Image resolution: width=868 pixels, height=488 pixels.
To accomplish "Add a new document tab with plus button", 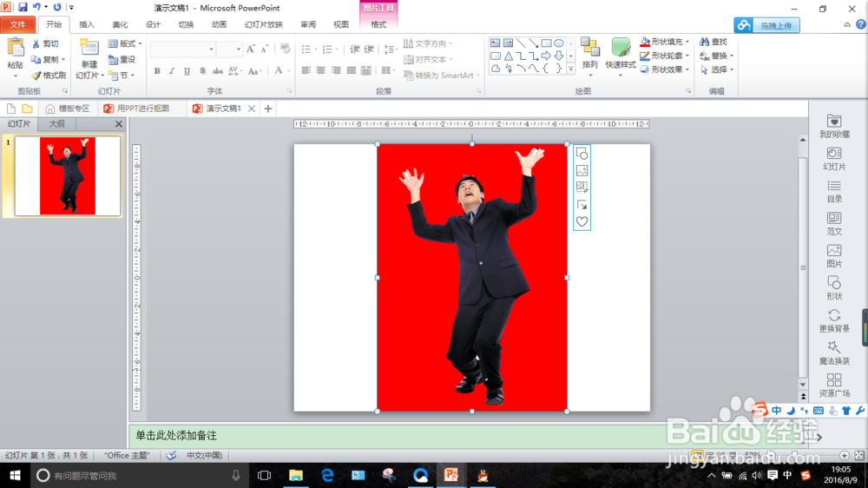I will pos(268,109).
